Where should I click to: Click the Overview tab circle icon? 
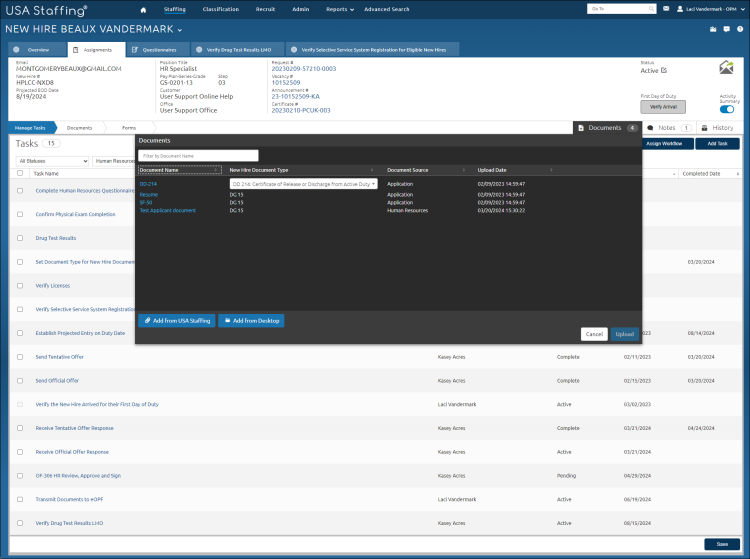[x=16, y=49]
